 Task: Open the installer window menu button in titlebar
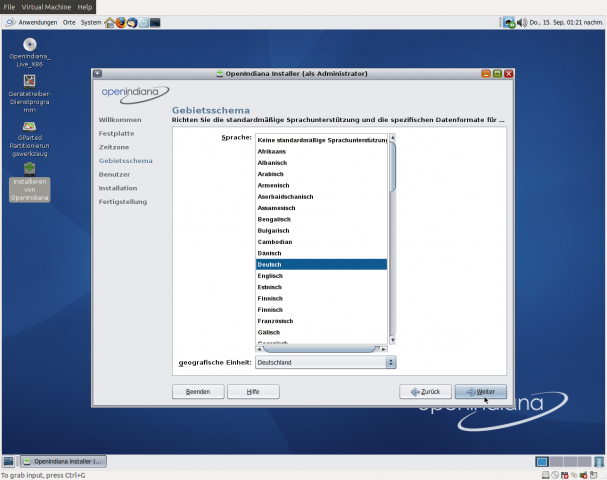[x=97, y=73]
